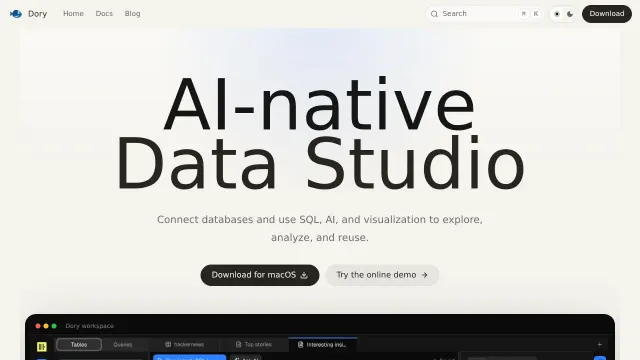This screenshot has height=360, width=640.
Task: Click the plus icon to add tab
Action: (600, 344)
